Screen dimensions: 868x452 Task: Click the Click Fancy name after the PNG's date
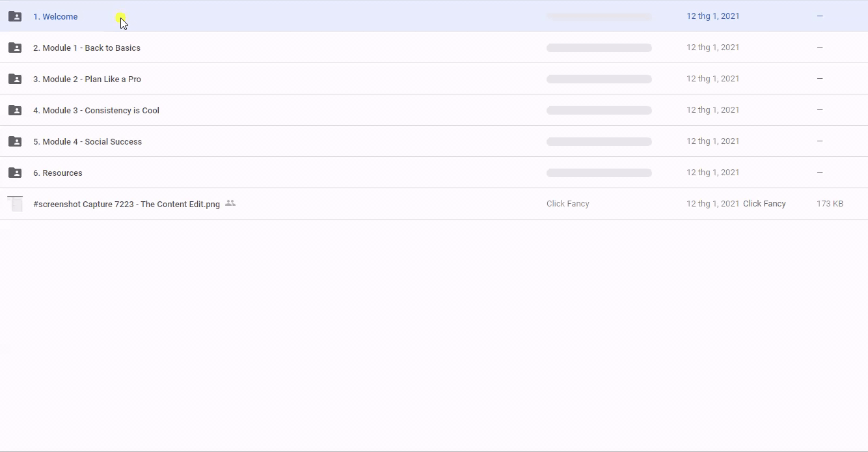pyautogui.click(x=764, y=204)
